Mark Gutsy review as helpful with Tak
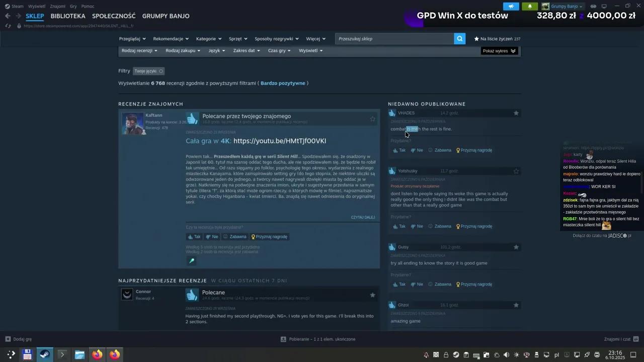This screenshot has height=362, width=644. pos(399,285)
